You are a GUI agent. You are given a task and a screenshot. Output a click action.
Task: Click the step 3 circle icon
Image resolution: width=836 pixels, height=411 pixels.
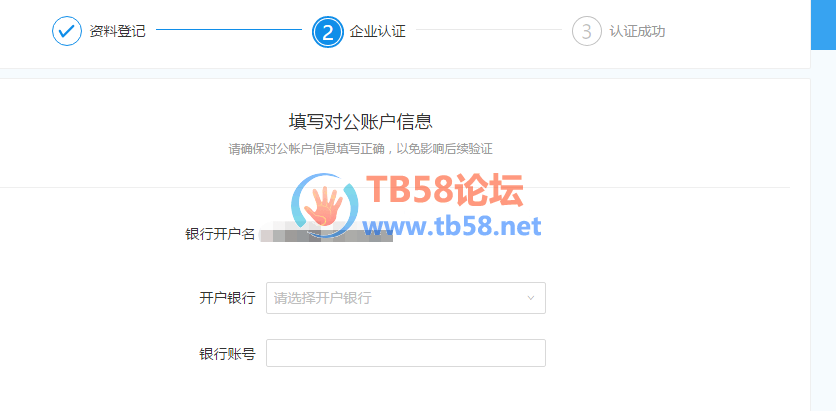(x=586, y=31)
